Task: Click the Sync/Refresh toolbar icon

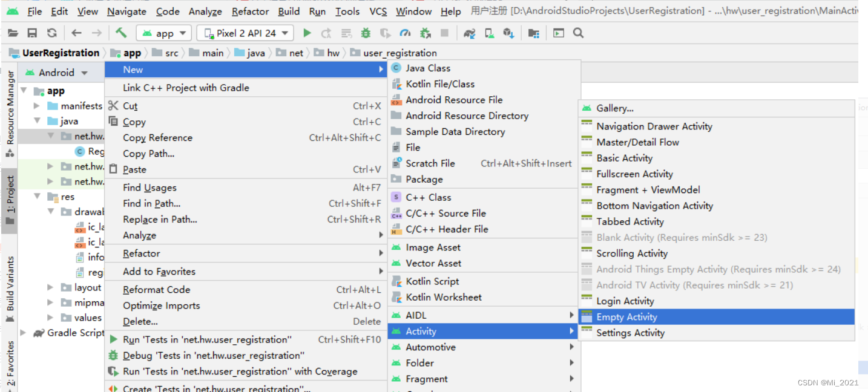Action: click(52, 33)
